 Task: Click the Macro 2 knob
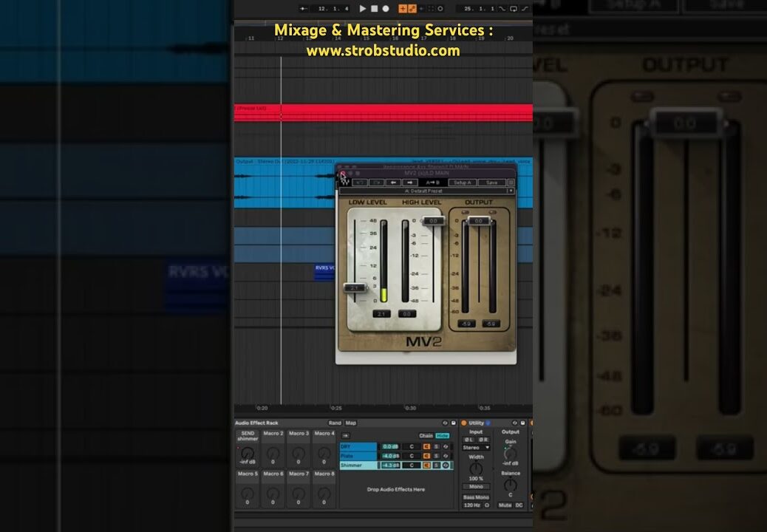[x=273, y=453]
